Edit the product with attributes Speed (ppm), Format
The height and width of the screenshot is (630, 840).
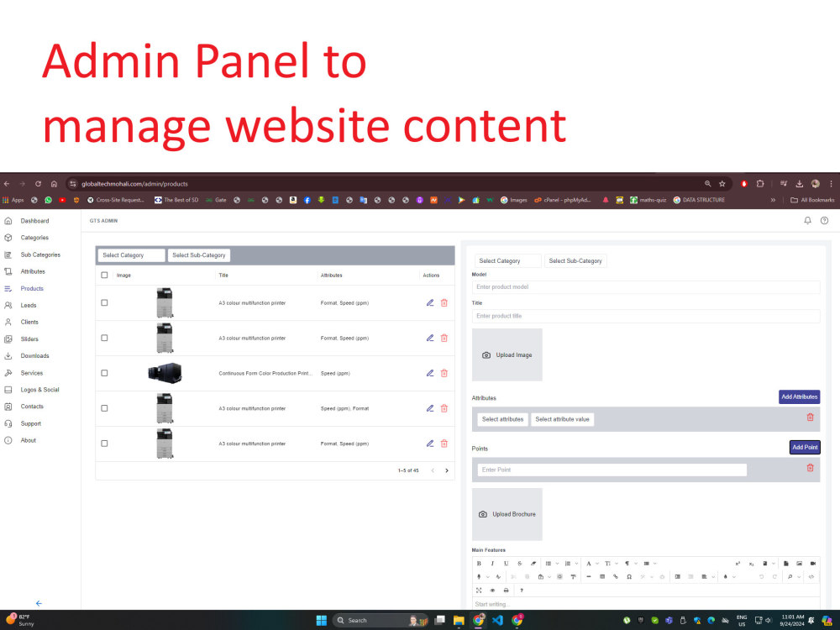(429, 408)
